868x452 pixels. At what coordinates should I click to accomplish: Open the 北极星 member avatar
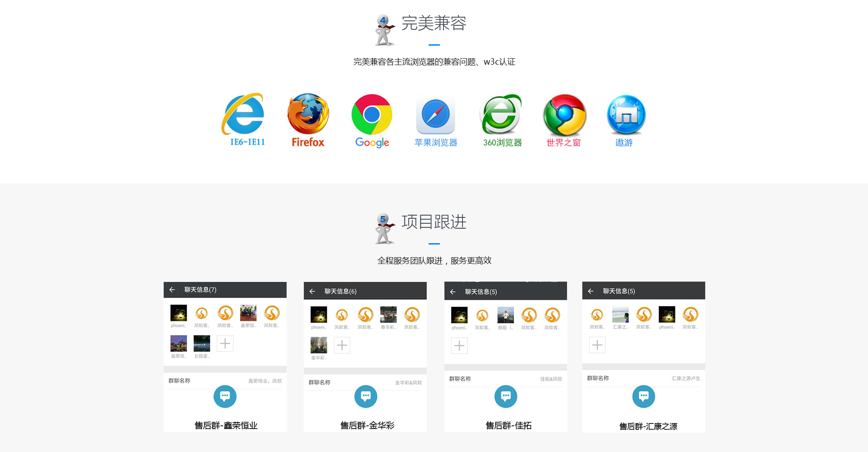click(x=202, y=344)
